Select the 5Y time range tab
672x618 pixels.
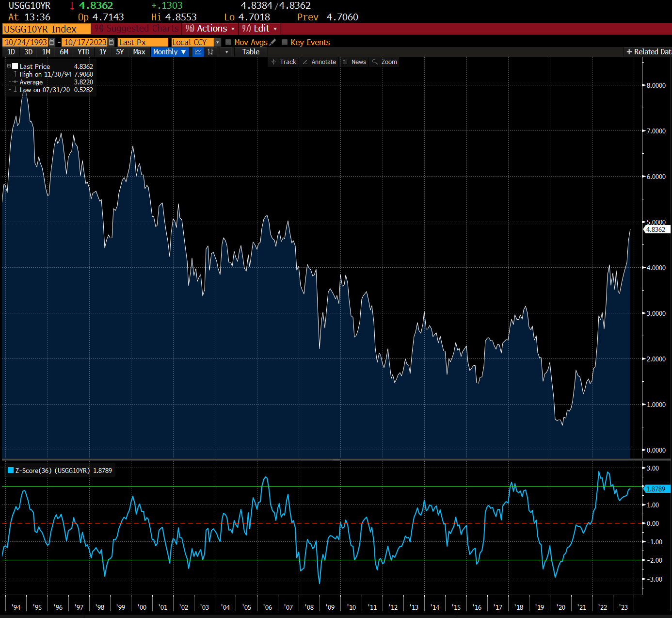coord(120,52)
